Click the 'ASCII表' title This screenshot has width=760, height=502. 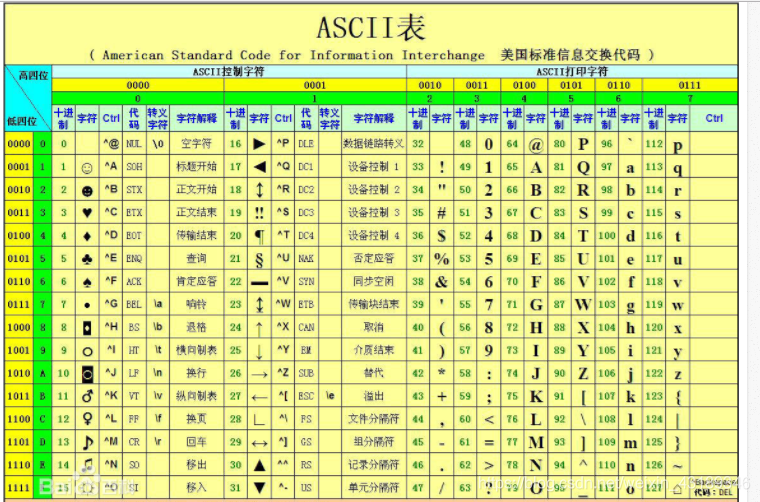pyautogui.click(x=371, y=27)
